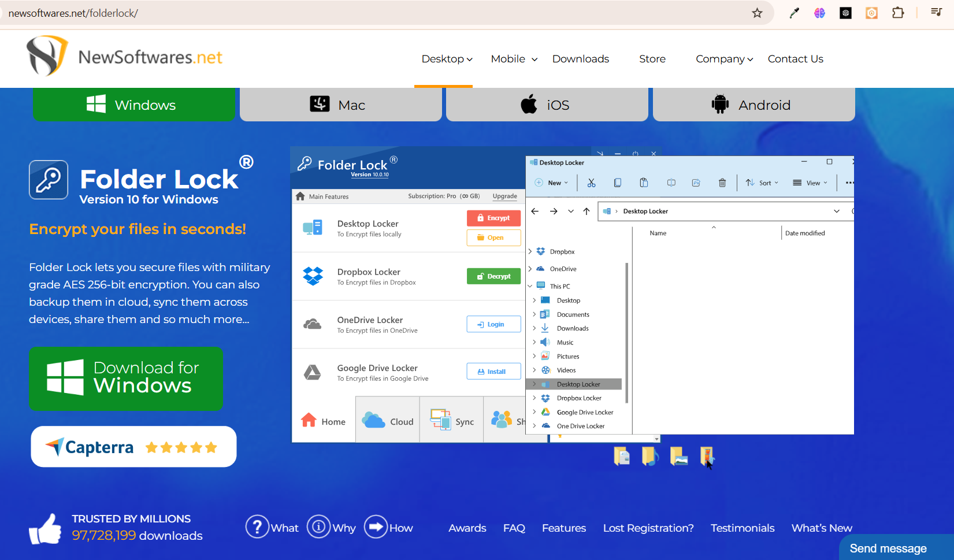Click the How arrow icon
Image resolution: width=954 pixels, height=560 pixels.
(x=376, y=526)
